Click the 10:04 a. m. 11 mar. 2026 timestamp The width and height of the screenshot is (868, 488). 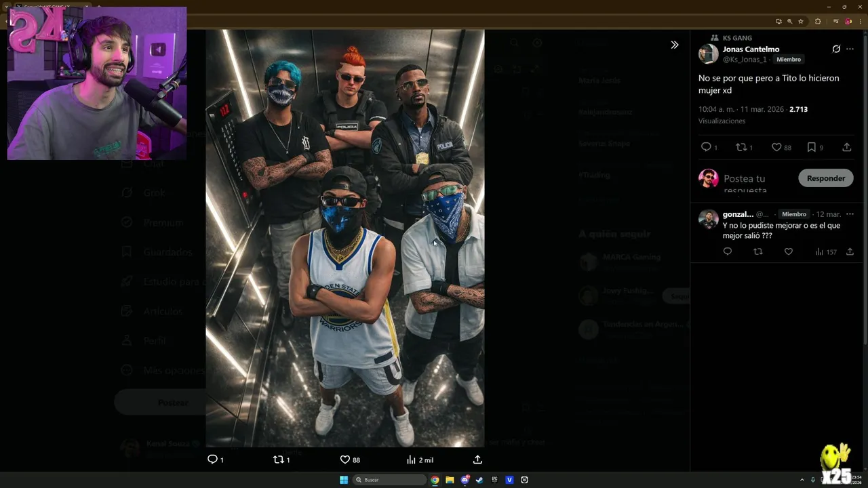(x=741, y=109)
